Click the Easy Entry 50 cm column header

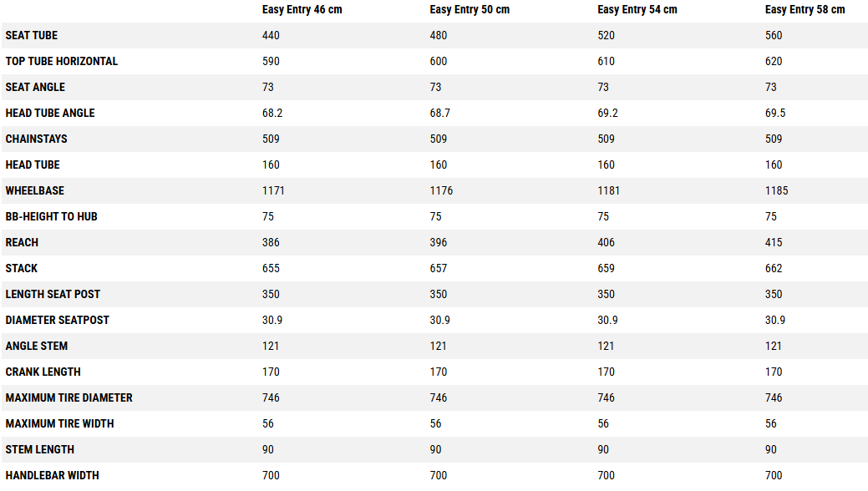point(470,10)
